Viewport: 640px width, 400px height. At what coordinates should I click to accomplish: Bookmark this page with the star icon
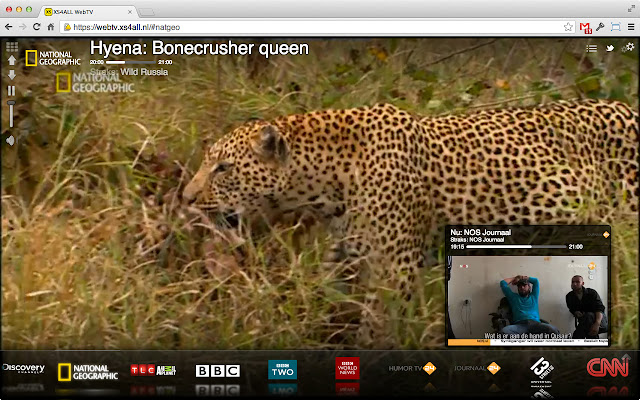(x=567, y=26)
